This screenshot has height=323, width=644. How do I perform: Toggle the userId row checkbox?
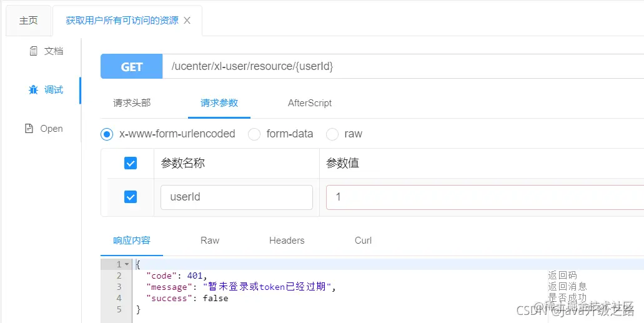click(131, 197)
